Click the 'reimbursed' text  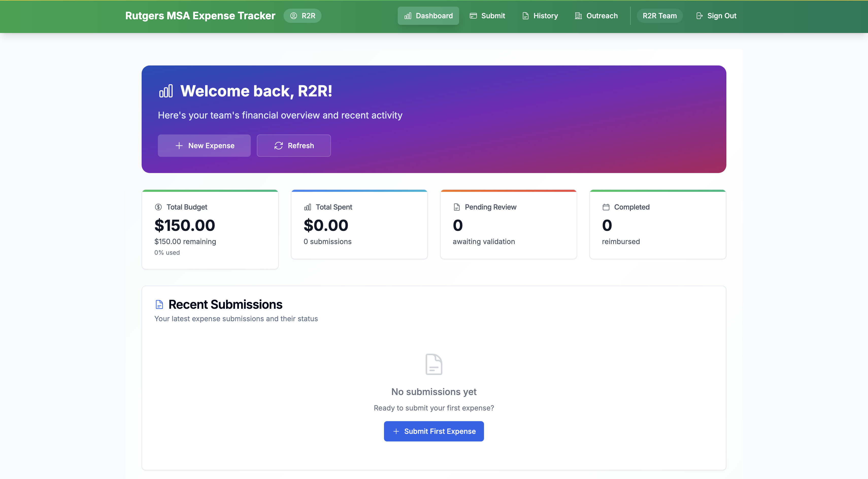click(x=621, y=242)
